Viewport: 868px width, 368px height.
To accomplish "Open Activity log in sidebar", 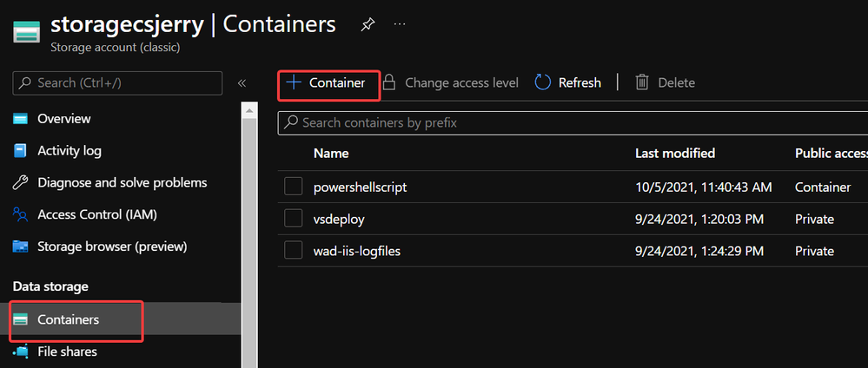I will point(70,150).
